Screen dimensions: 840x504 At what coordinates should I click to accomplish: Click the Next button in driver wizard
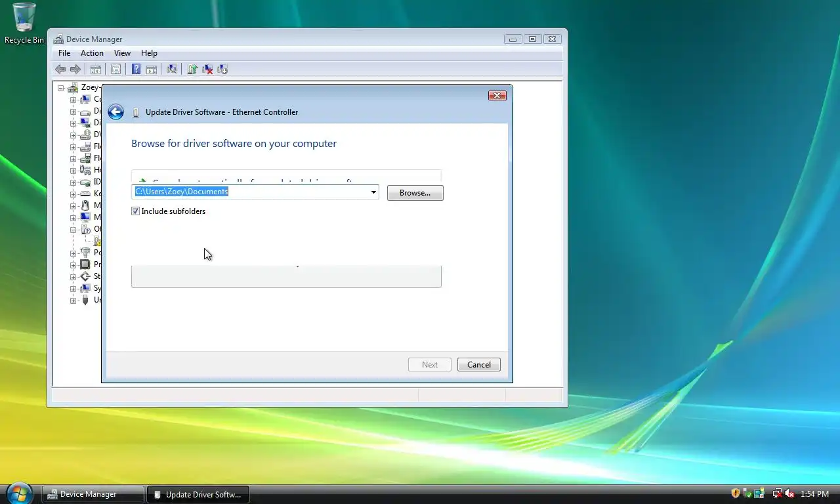pos(430,365)
